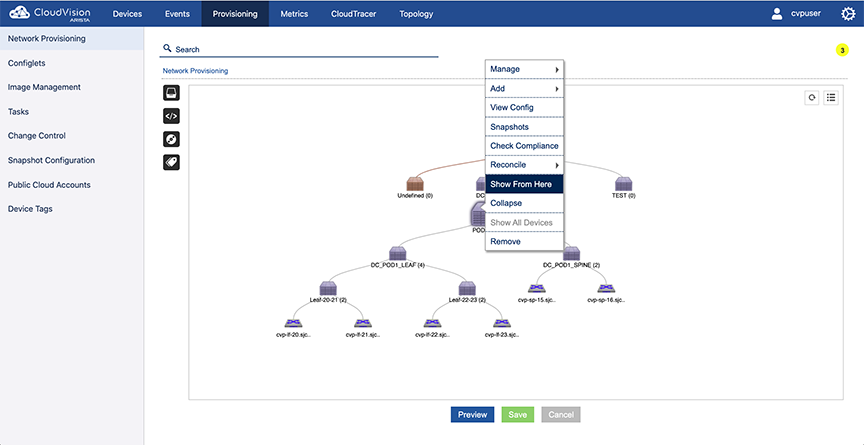Switch to list view icon
The height and width of the screenshot is (445, 864).
pyautogui.click(x=831, y=98)
